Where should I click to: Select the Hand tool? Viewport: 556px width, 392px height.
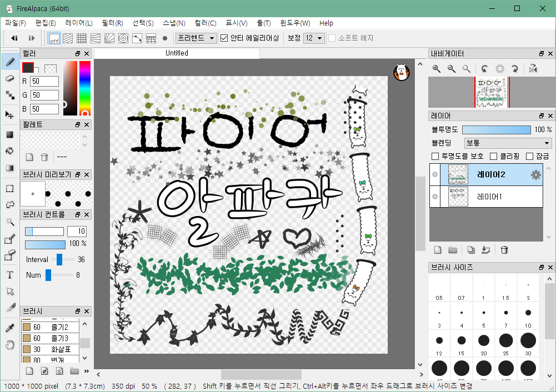click(x=10, y=344)
